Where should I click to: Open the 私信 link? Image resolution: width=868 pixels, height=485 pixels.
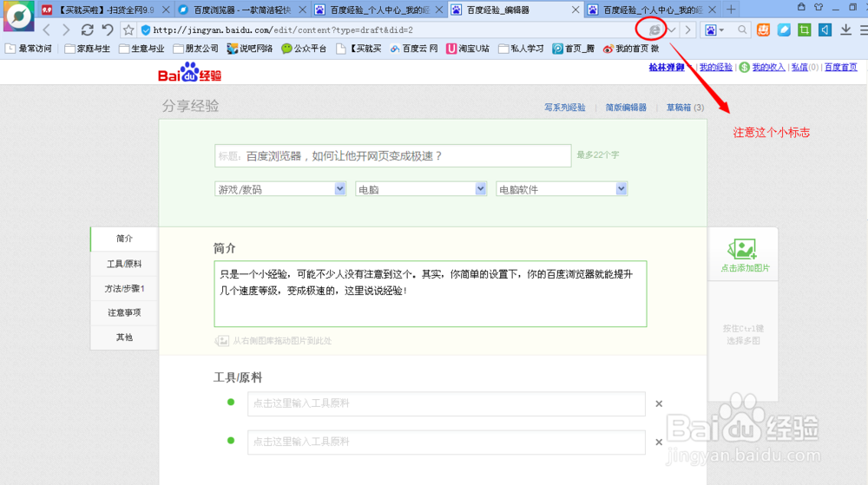(799, 67)
